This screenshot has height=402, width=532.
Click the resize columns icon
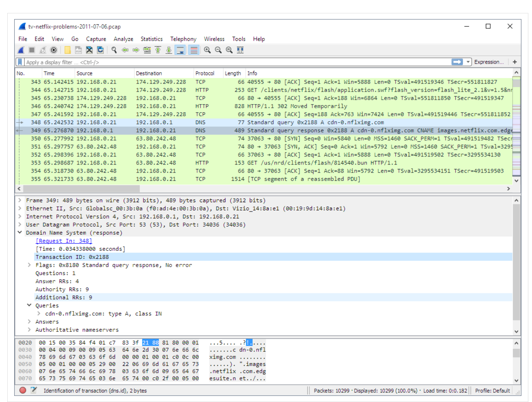click(x=240, y=50)
